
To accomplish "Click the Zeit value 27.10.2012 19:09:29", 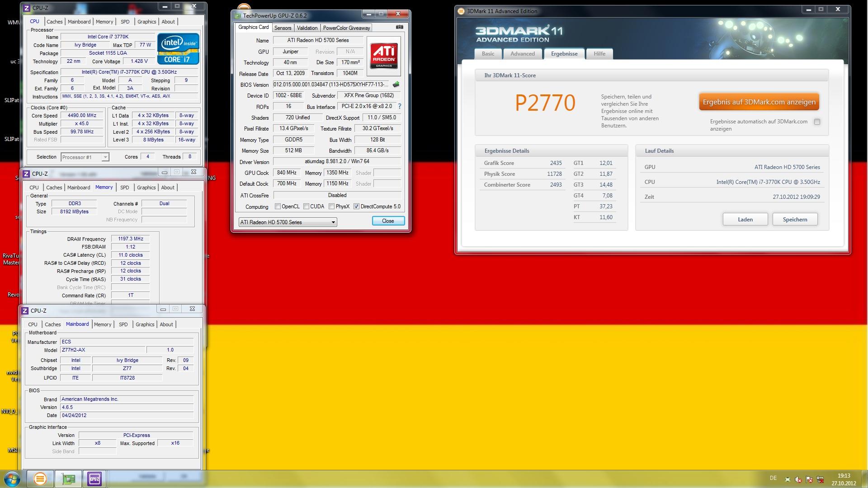I will click(x=796, y=197).
